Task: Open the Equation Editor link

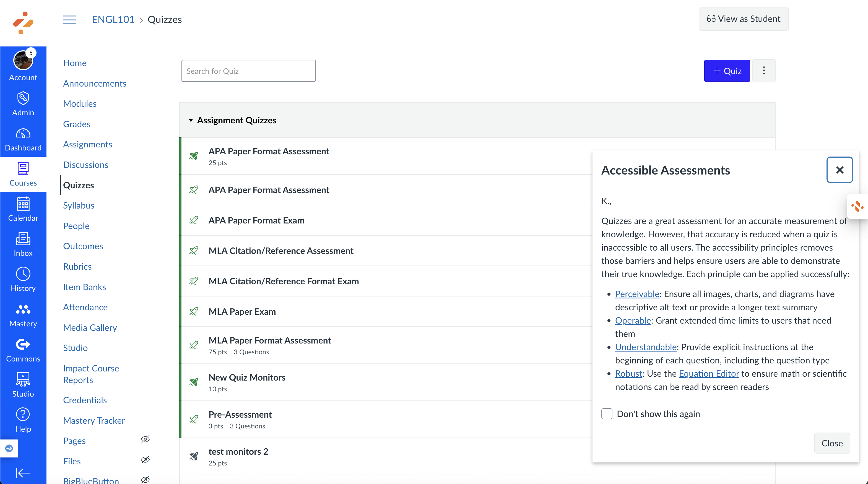Action: (x=709, y=374)
